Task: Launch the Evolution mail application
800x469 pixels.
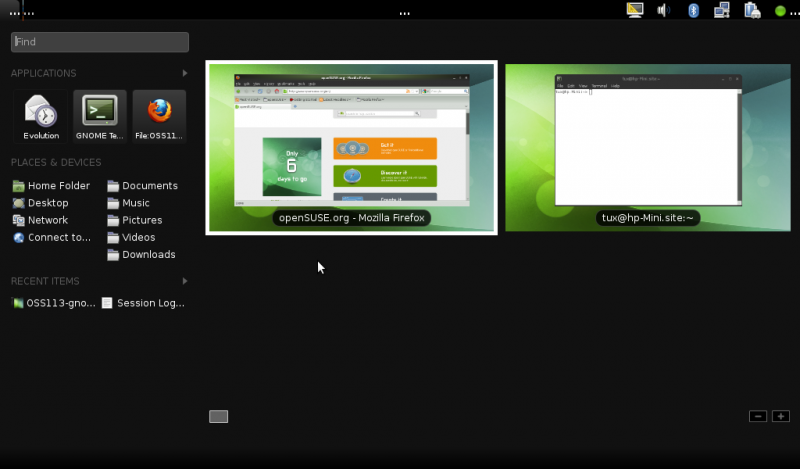Action: point(41,116)
